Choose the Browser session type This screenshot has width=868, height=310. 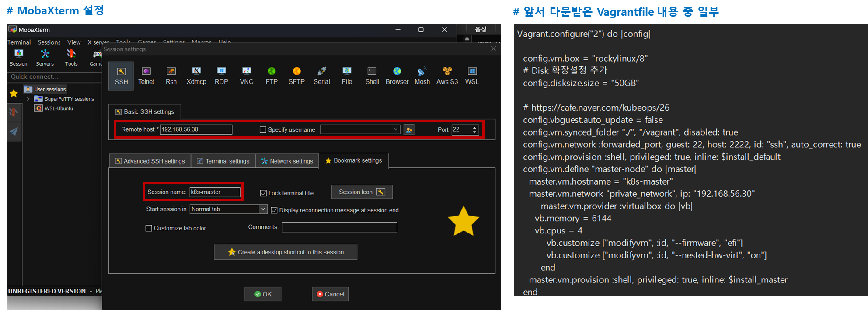pyautogui.click(x=397, y=76)
